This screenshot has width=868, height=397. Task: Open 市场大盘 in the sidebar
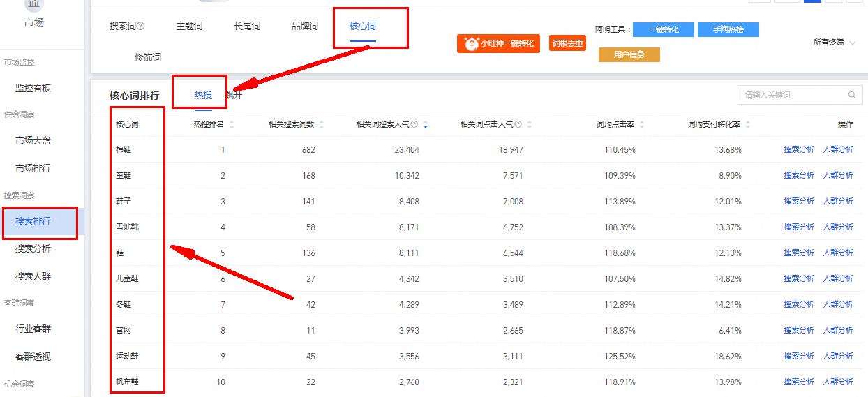33,140
